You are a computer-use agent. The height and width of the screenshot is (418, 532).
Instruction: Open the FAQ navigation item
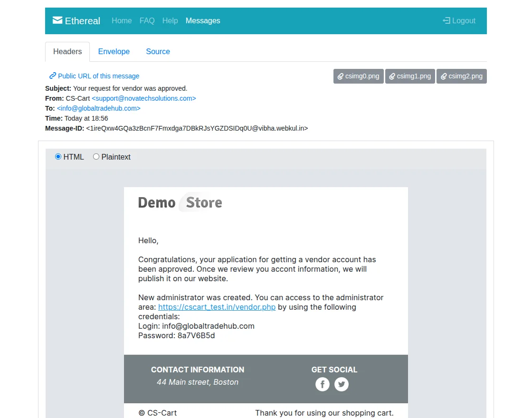147,21
